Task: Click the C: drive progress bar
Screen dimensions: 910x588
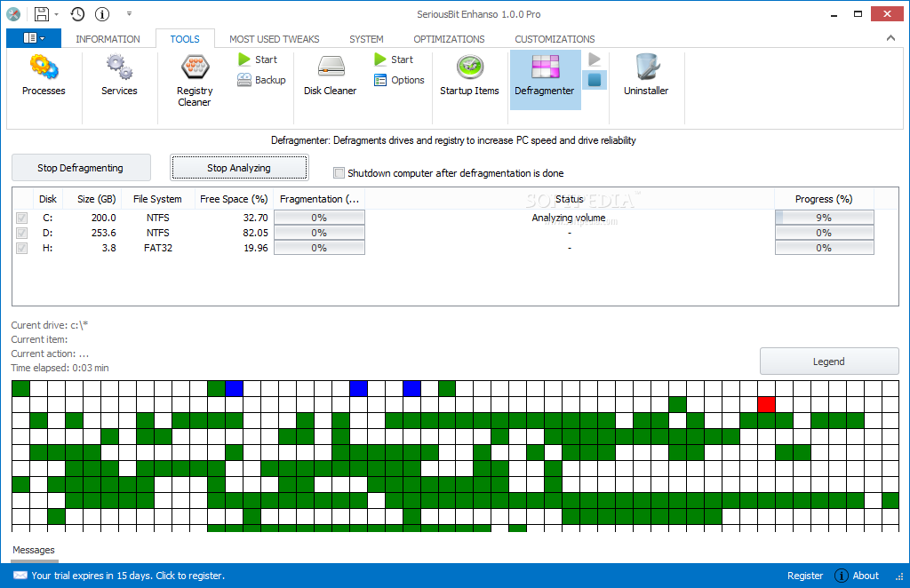Action: [x=824, y=218]
